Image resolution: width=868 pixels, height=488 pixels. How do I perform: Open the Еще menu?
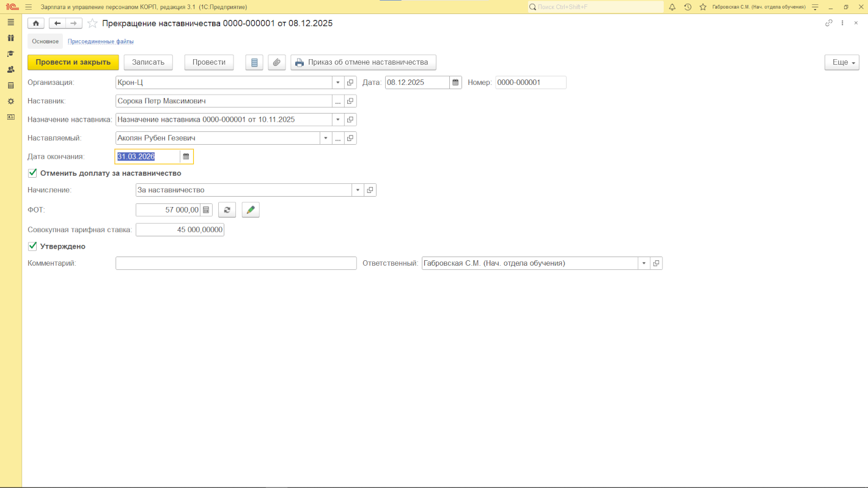pyautogui.click(x=842, y=62)
